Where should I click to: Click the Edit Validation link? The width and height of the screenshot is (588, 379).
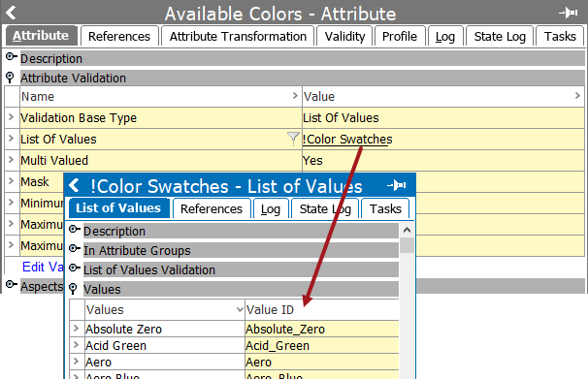point(43,267)
